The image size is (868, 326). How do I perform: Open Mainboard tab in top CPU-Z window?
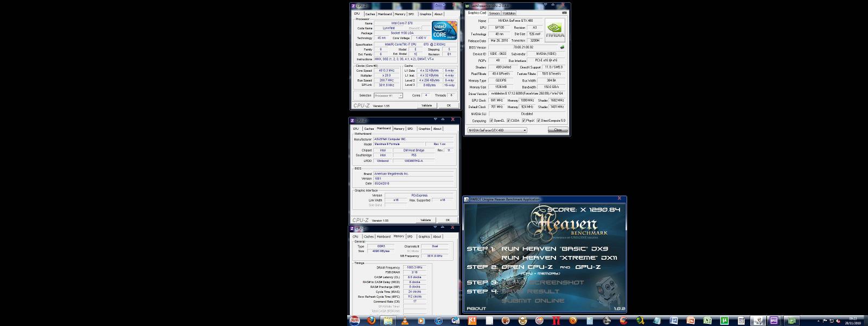pos(385,14)
